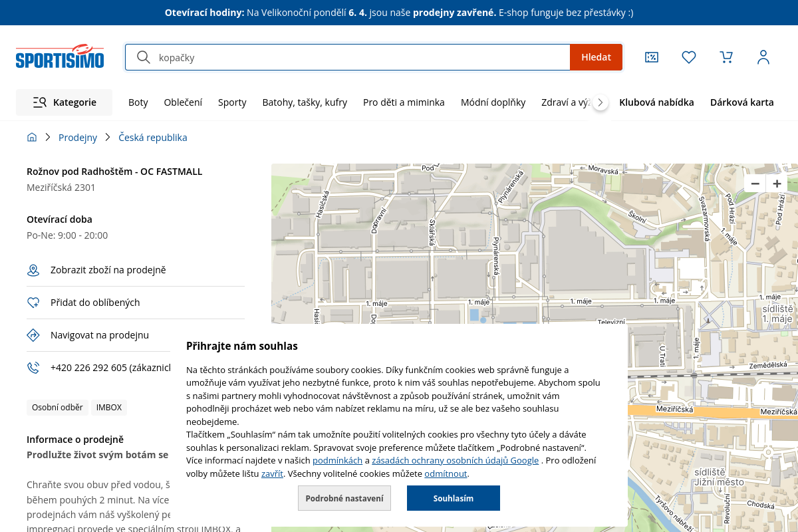Click the Sportisimo logo
The height and width of the screenshot is (532, 798).
[x=60, y=57]
